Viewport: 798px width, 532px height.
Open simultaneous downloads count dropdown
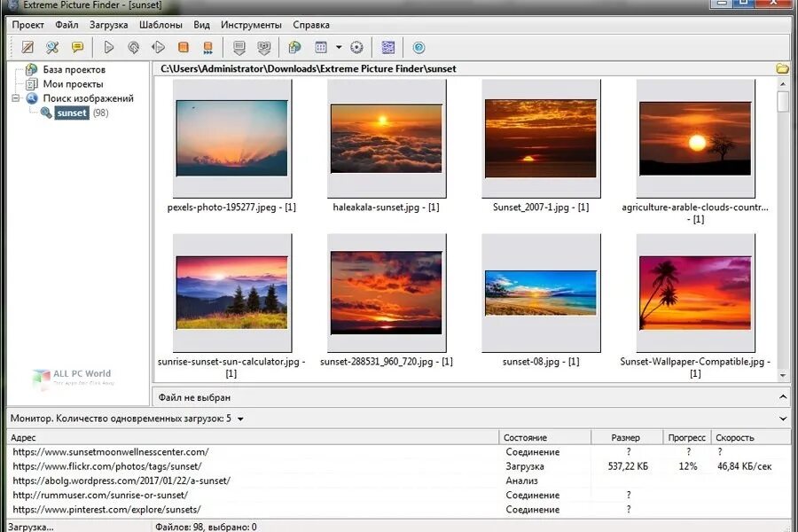click(x=240, y=419)
